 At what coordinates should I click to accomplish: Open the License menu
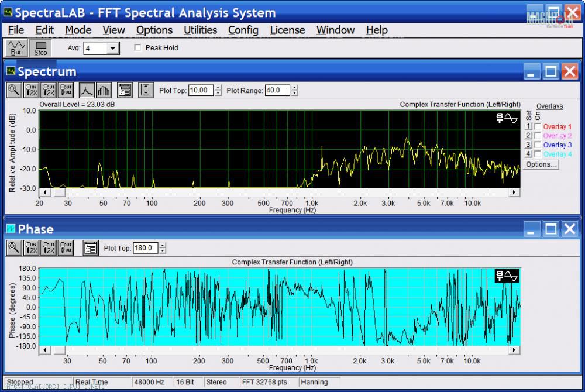pyautogui.click(x=287, y=30)
